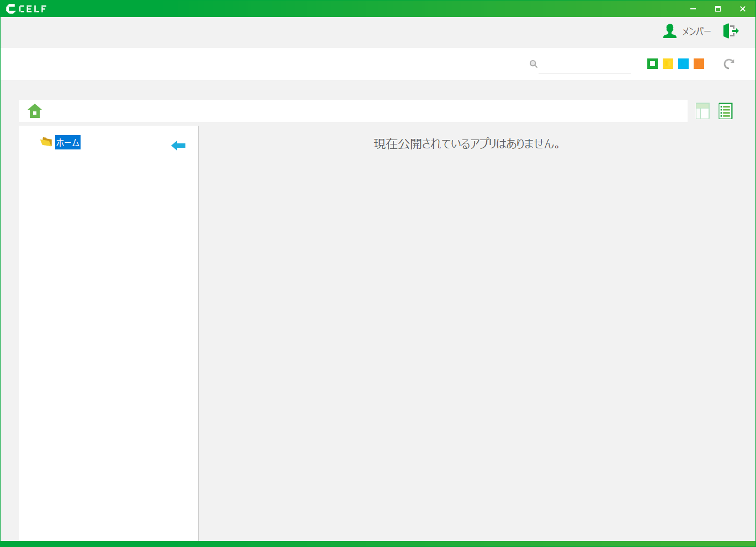This screenshot has height=547, width=756.
Task: Switch to the list view layout
Action: click(x=725, y=111)
